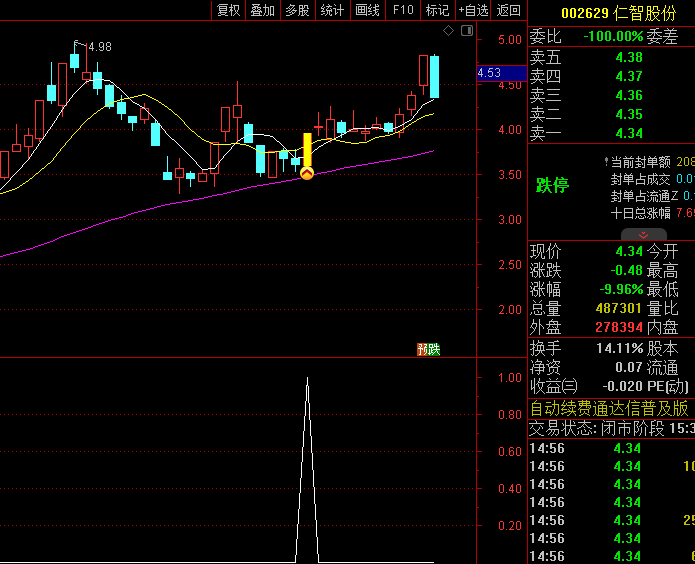
Task: Click 换手 value 14.11%
Action: tap(620, 348)
